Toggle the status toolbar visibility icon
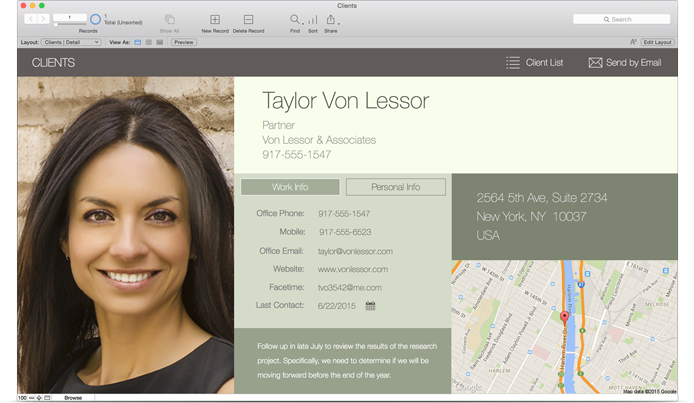Viewport: 694px width, 403px height. [47, 398]
